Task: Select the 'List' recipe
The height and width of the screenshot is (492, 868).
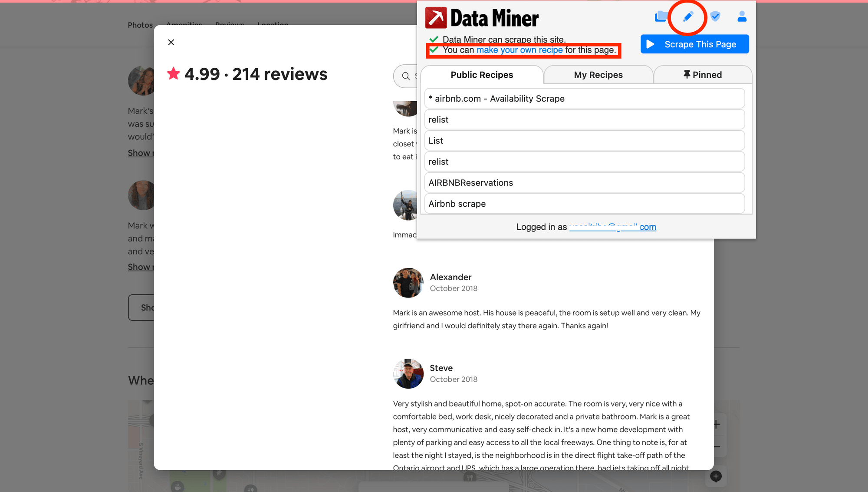Action: coord(584,141)
